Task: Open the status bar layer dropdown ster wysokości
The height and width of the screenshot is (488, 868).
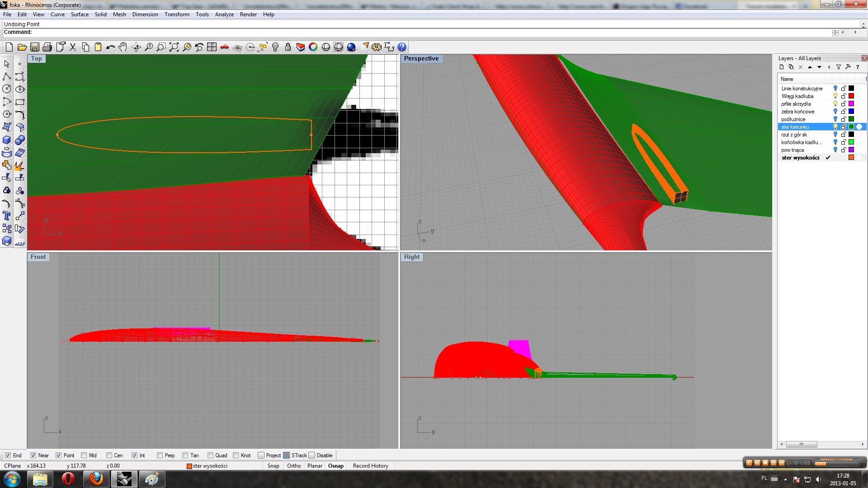Action: (x=208, y=466)
